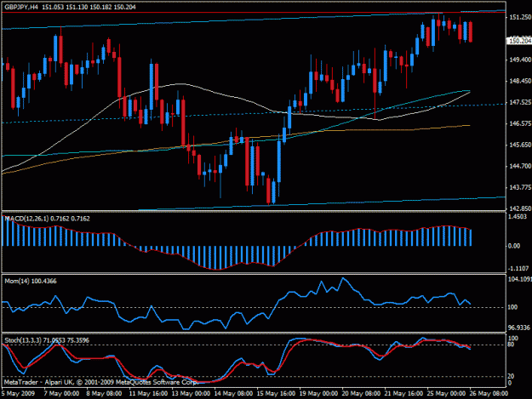
Task: Click the Stochastic 80 level label
Action: [511, 345]
